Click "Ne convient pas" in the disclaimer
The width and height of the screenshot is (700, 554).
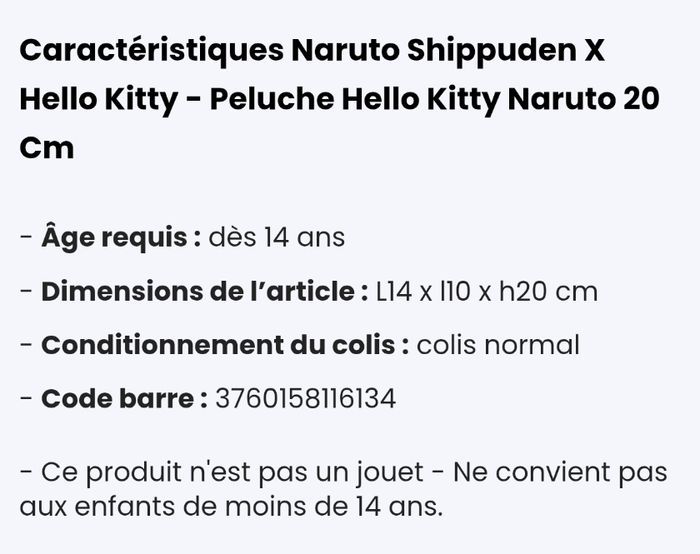point(566,472)
